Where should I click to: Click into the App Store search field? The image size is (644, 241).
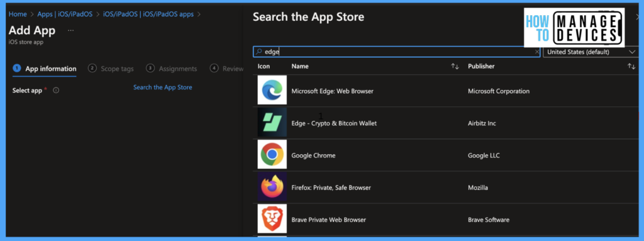point(396,52)
